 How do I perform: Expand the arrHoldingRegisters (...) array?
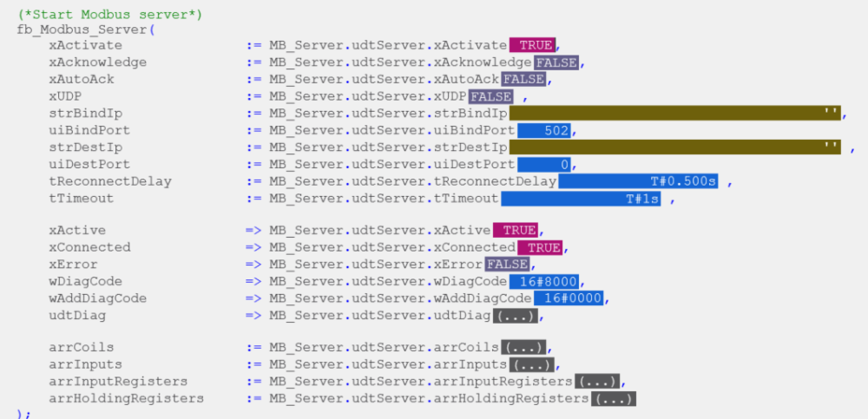(x=613, y=398)
